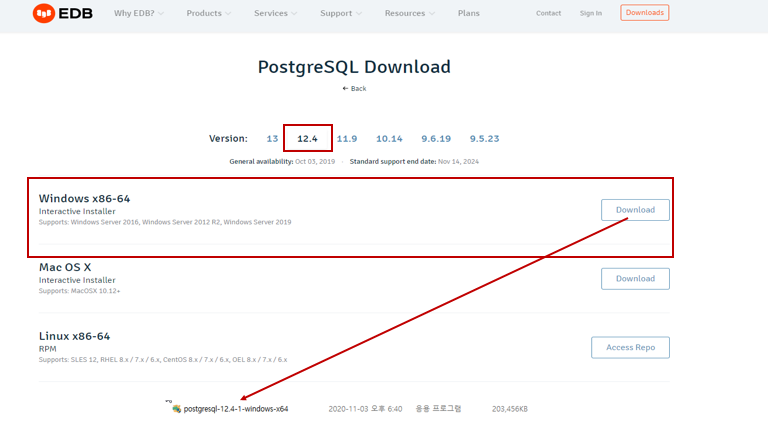Click the RPM label under Linux

pyautogui.click(x=48, y=349)
